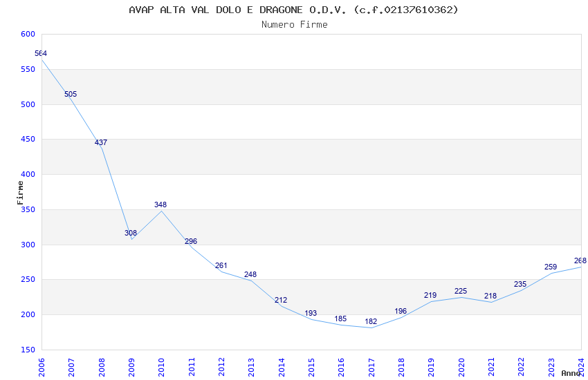Click x-axis year label 2009
This screenshot has width=588, height=380.
coord(131,368)
